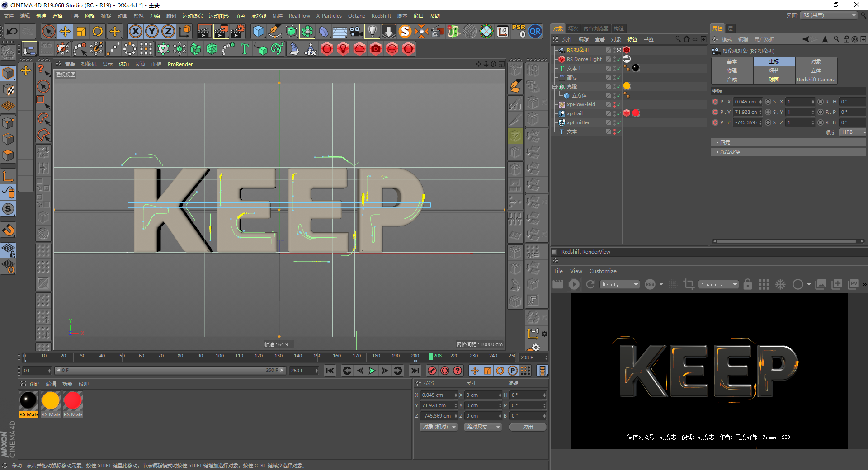Go to the end of animation
The height and width of the screenshot is (470, 868).
point(415,371)
